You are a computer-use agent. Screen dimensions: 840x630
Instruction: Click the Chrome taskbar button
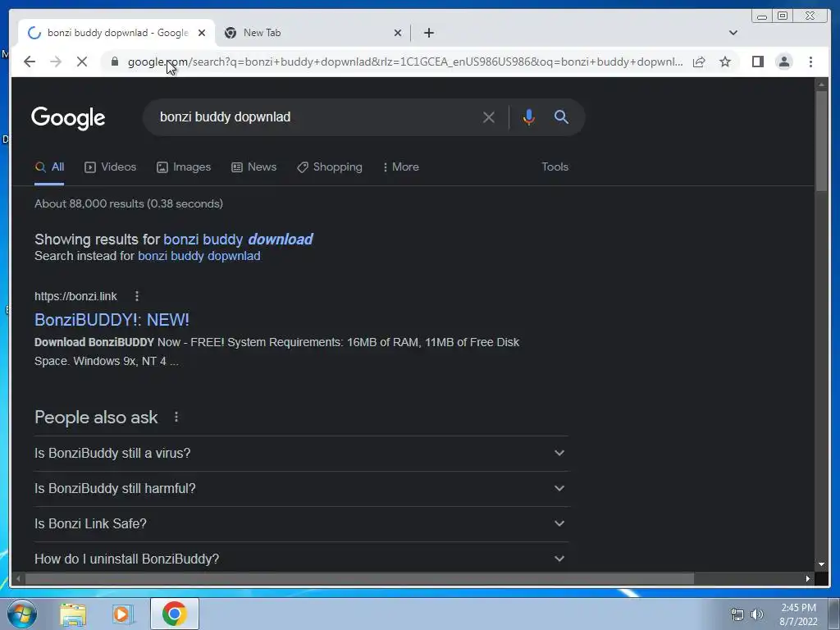(x=175, y=614)
